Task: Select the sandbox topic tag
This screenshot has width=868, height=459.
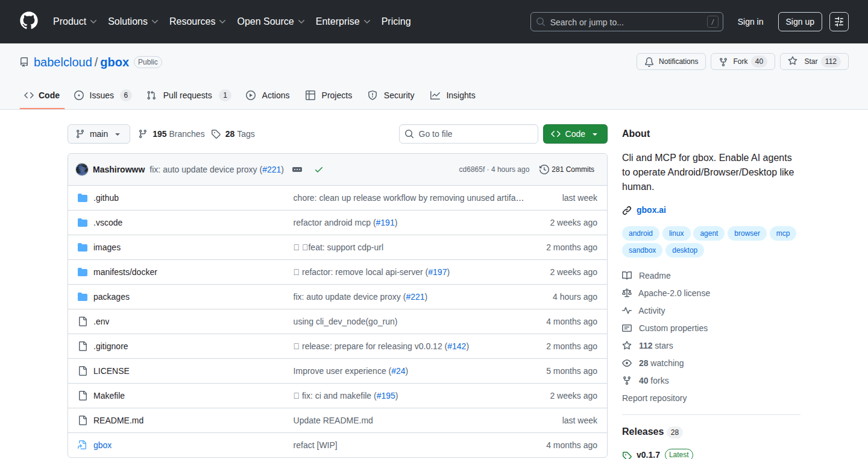Action: 643,250
